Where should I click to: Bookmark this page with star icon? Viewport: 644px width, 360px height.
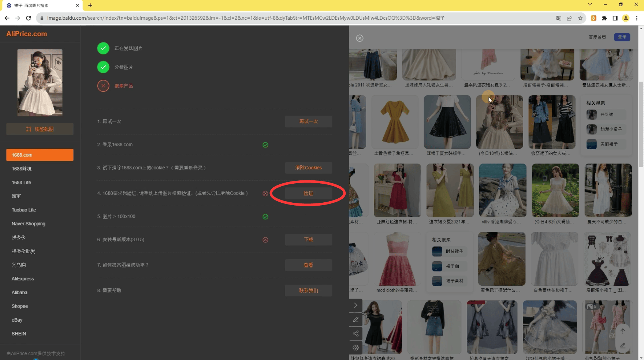(x=580, y=18)
